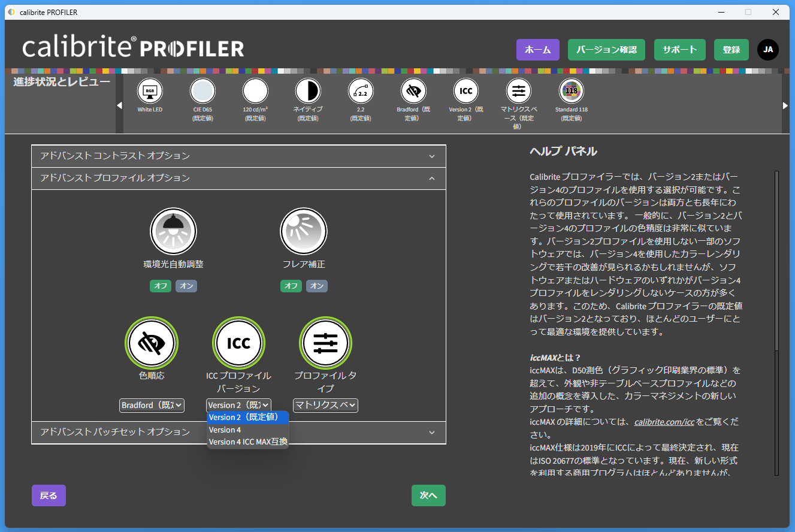Click 次へ button
Image resolution: width=795 pixels, height=532 pixels.
tap(428, 495)
